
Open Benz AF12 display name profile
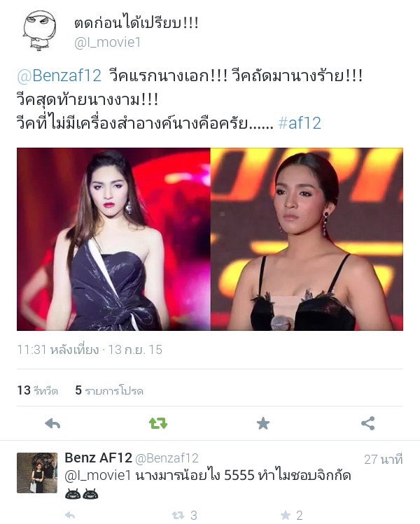click(98, 458)
